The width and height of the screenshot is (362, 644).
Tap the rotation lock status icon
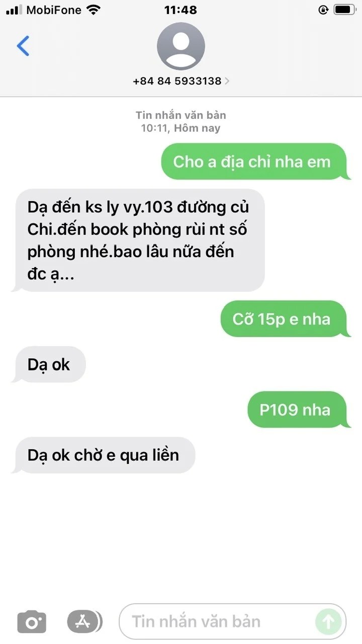point(324,10)
